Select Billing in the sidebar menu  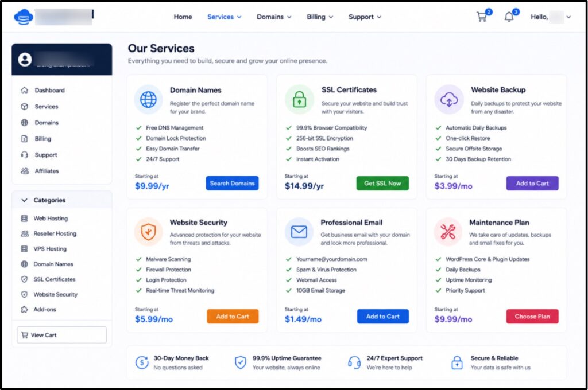42,139
